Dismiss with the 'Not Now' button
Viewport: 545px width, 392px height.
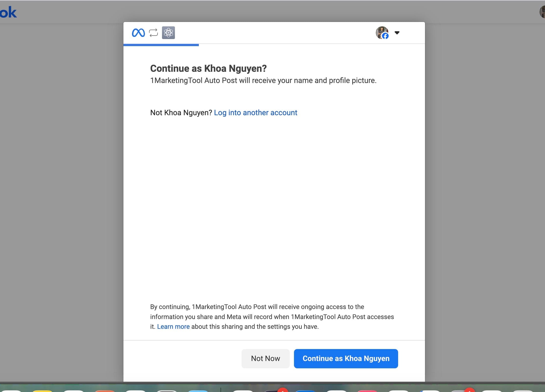point(265,358)
